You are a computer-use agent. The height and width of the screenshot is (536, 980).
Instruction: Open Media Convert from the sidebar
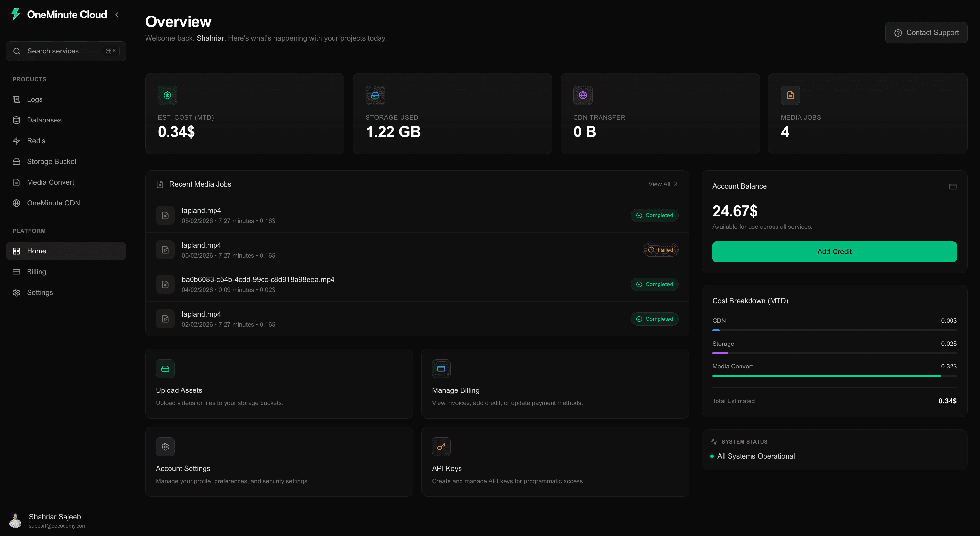point(50,182)
